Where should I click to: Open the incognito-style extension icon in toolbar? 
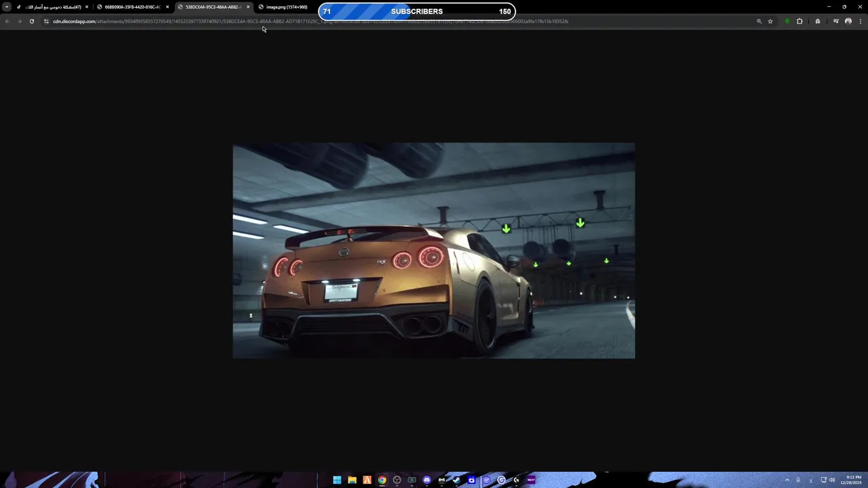point(818,21)
